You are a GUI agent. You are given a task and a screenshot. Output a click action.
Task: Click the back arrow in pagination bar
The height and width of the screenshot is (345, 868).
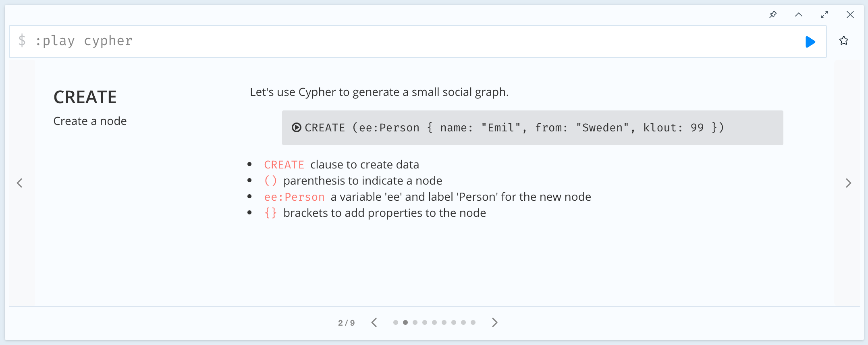click(x=374, y=322)
